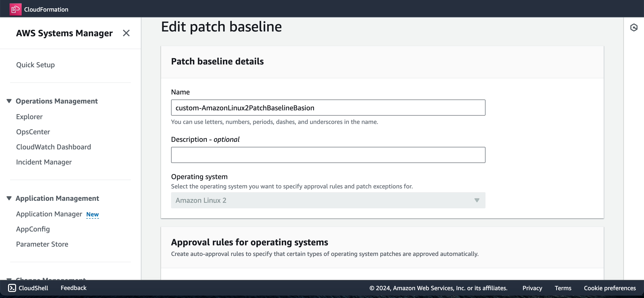
Task: Open Parameter Store
Action: pyautogui.click(x=42, y=244)
